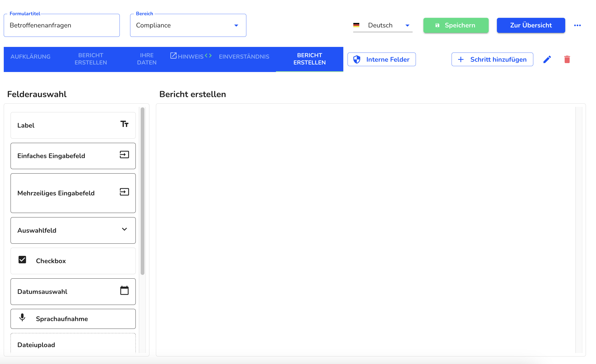596x364 pixels.
Task: Open the three-dot more options menu
Action: (x=577, y=25)
